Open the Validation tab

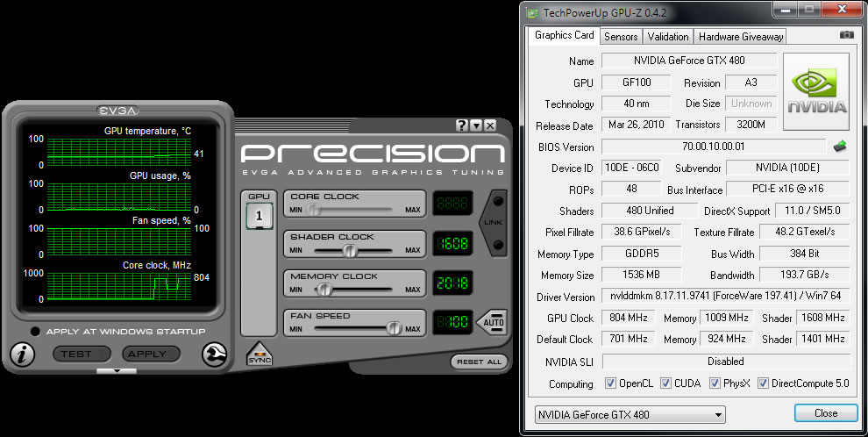pyautogui.click(x=668, y=37)
